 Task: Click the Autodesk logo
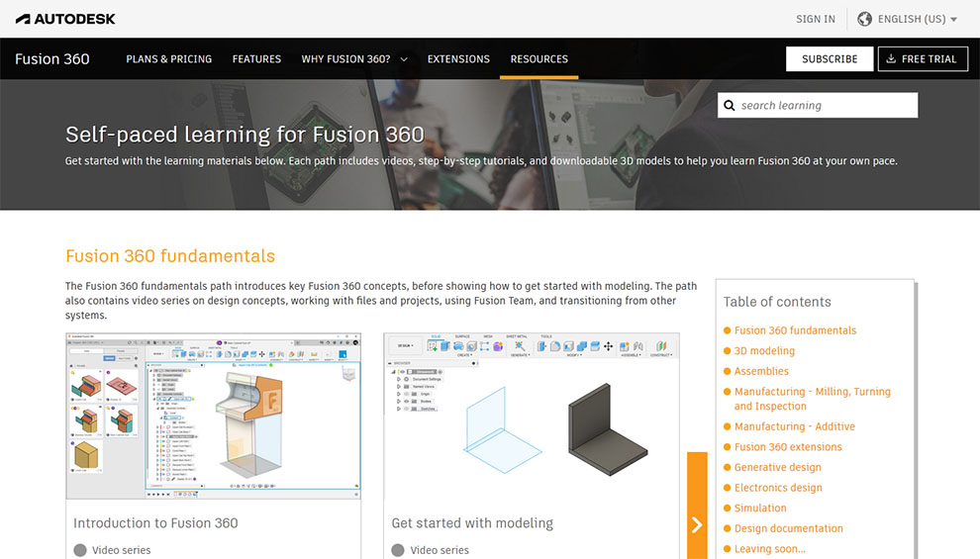point(65,19)
